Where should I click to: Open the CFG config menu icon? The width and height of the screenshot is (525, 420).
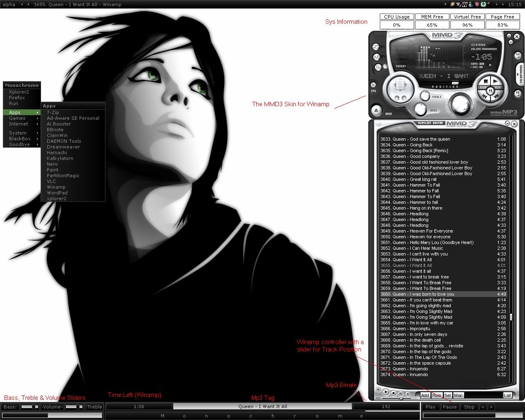[x=373, y=85]
